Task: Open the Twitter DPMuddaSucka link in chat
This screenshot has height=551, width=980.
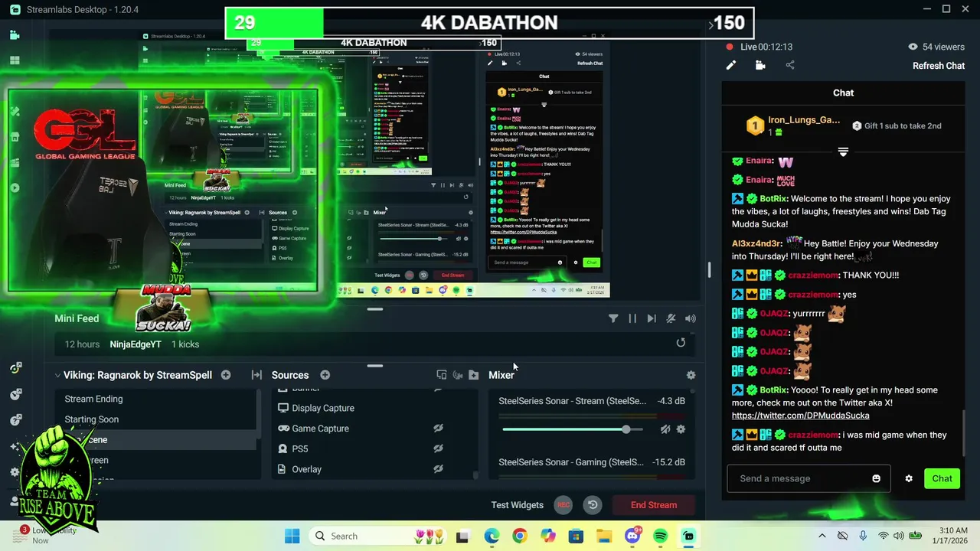Action: [800, 416]
